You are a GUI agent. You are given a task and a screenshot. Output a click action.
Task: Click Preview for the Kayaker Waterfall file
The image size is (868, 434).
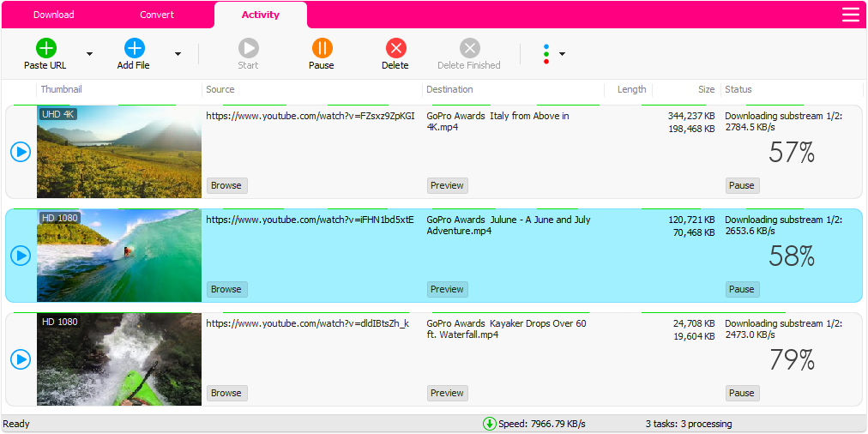pos(447,393)
